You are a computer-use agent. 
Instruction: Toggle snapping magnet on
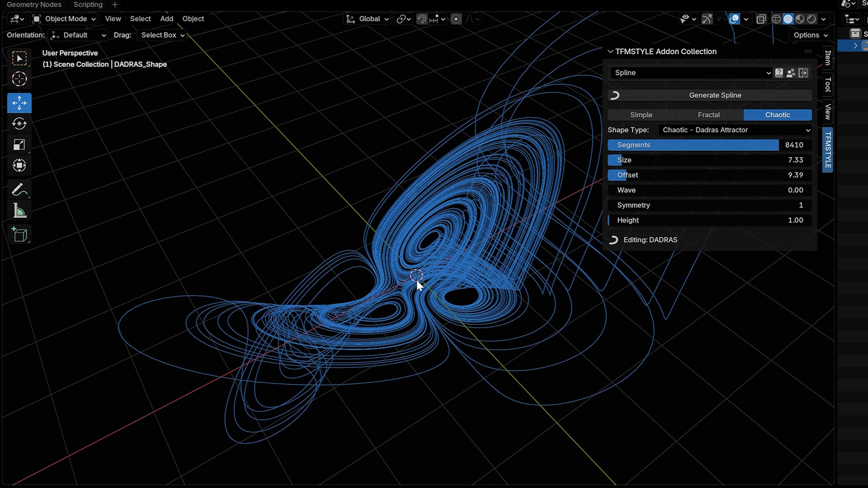click(x=421, y=19)
